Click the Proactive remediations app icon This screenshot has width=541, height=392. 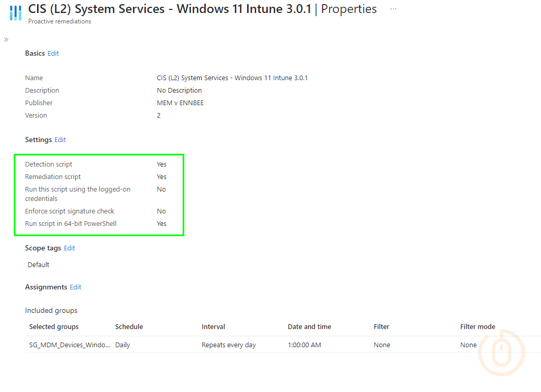(x=15, y=13)
